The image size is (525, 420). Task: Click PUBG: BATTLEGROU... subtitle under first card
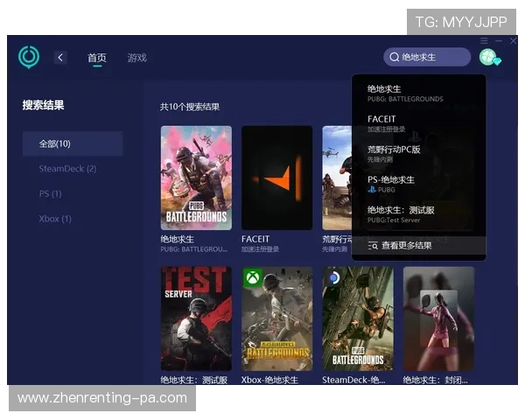coord(194,249)
